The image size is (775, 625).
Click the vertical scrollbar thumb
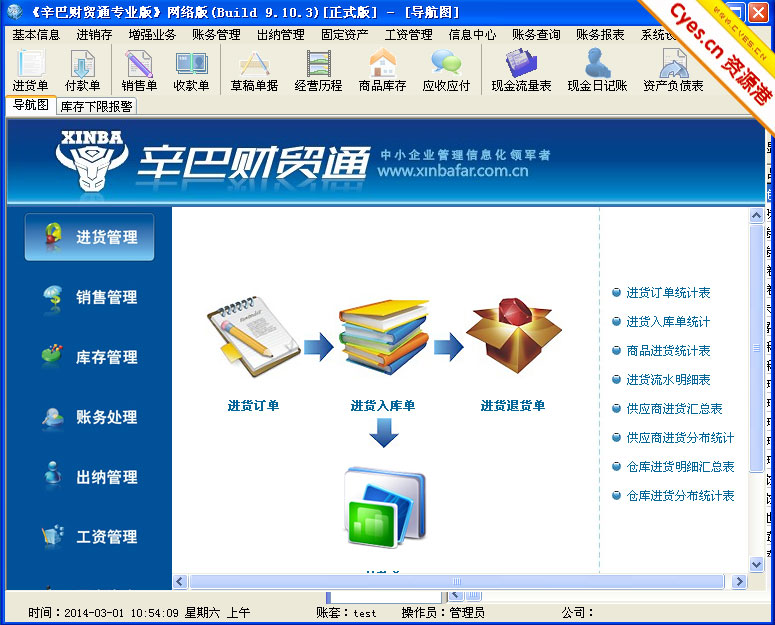click(x=756, y=348)
